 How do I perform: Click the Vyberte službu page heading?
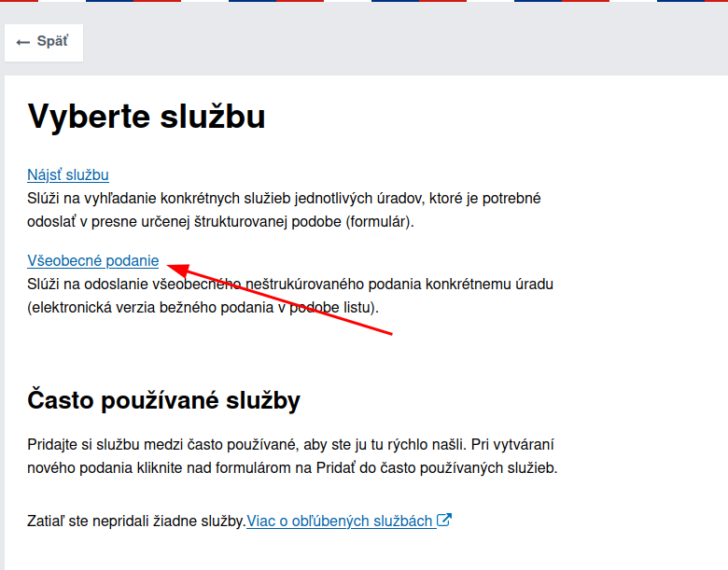(x=147, y=117)
